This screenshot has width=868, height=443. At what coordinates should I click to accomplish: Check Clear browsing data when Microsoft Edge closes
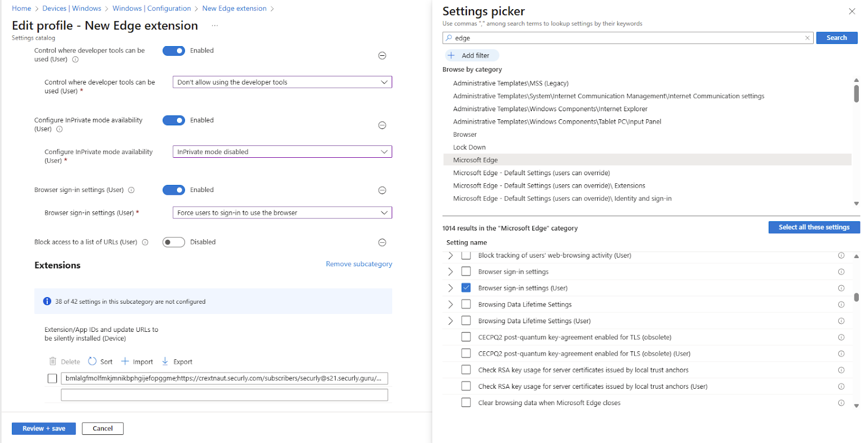pyautogui.click(x=466, y=402)
